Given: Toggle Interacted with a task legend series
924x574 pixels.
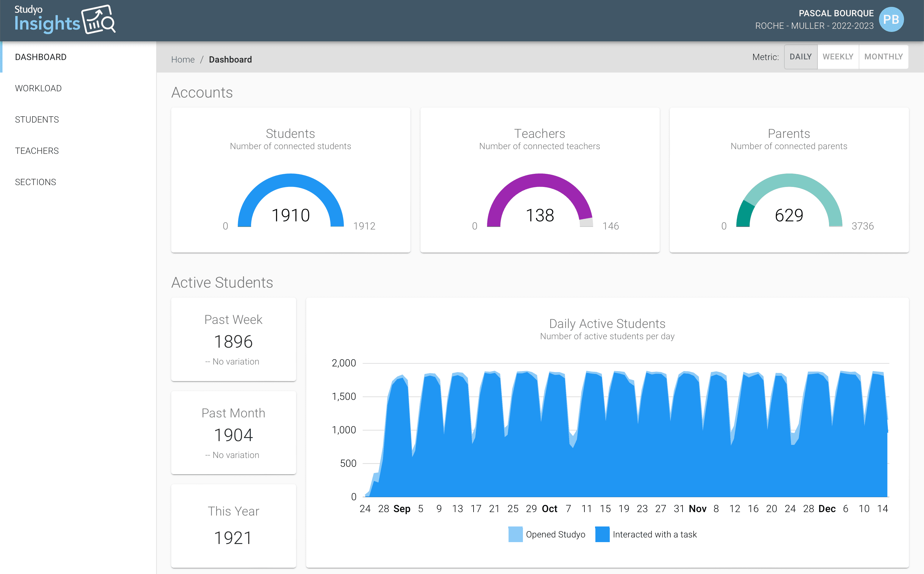Looking at the screenshot, I should 646,534.
